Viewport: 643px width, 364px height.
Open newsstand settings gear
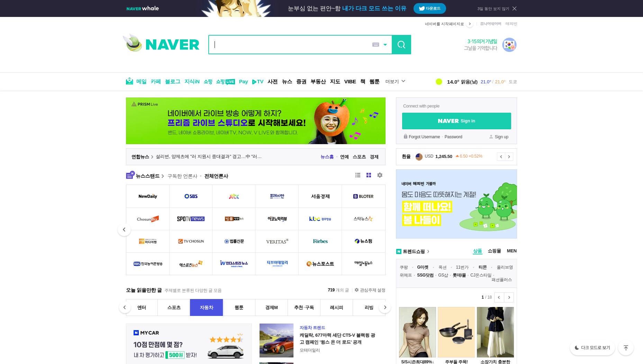coord(380,175)
